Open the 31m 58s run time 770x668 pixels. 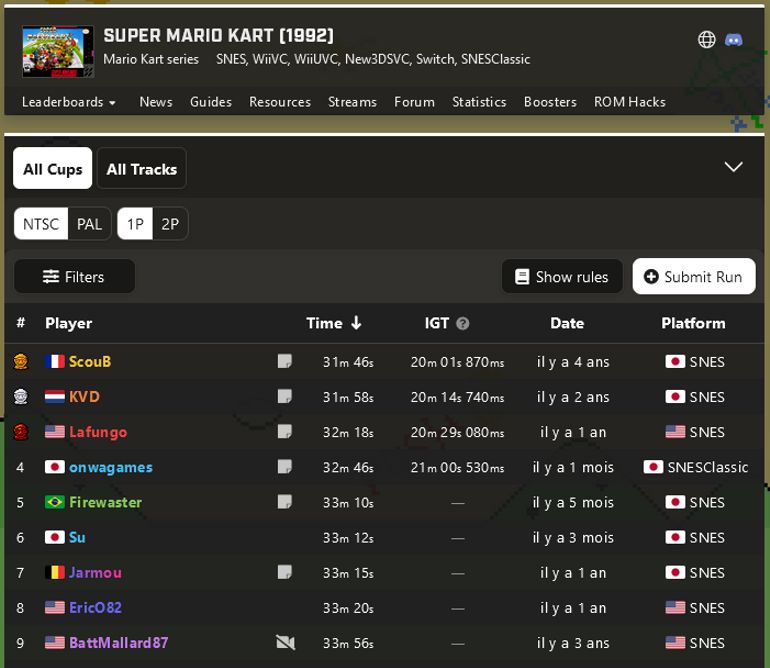tap(348, 397)
